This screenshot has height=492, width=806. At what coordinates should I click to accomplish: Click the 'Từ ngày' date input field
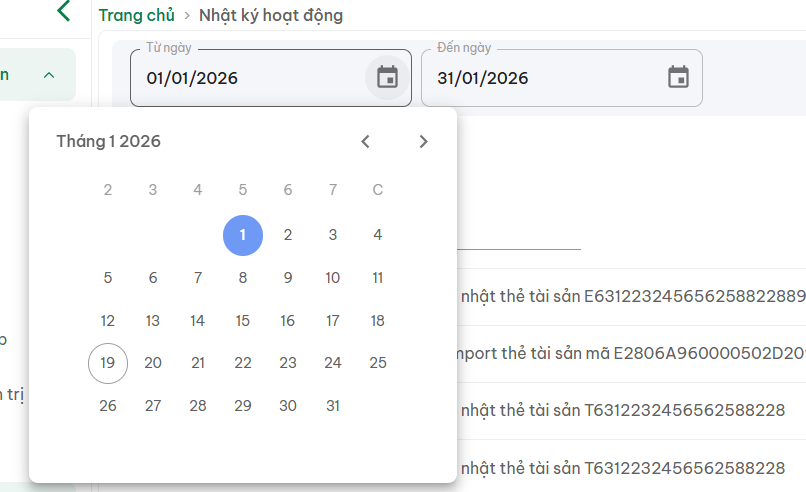(250, 78)
